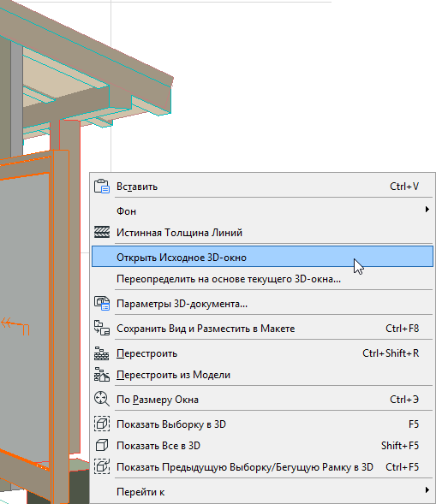Select Перестроить из Модели
Viewport: 436px width, 504px height.
tap(262, 375)
